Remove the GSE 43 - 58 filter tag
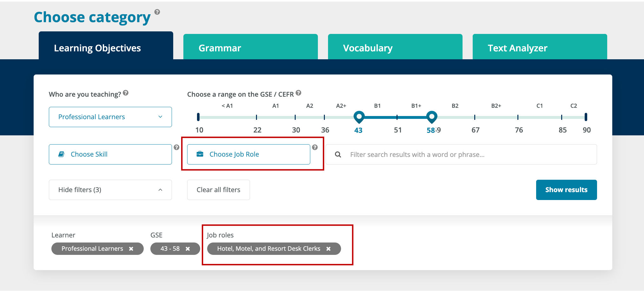The width and height of the screenshot is (644, 291). tap(188, 249)
